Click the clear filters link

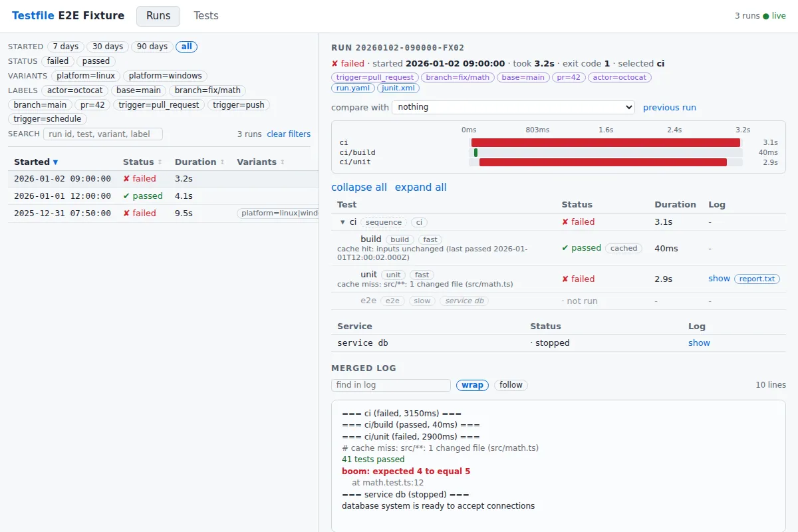(289, 134)
